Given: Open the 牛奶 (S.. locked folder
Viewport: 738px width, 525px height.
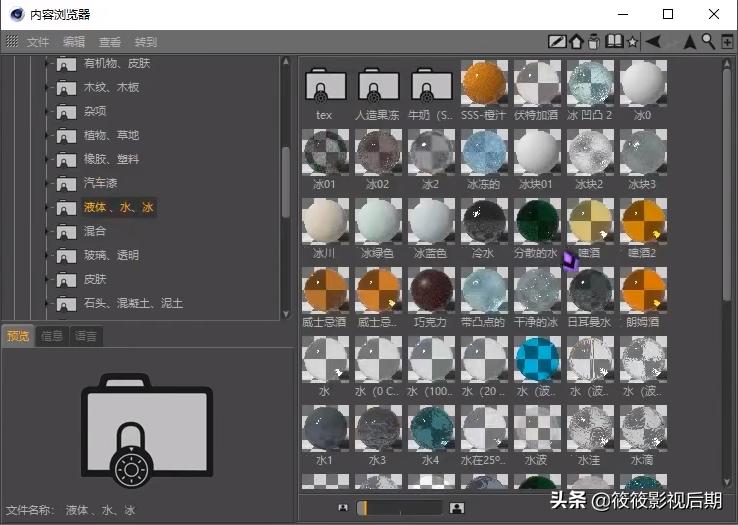Looking at the screenshot, I should 432,86.
